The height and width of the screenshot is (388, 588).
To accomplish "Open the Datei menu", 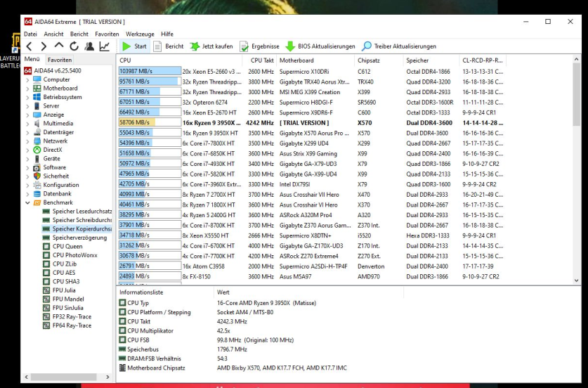I will tap(30, 34).
